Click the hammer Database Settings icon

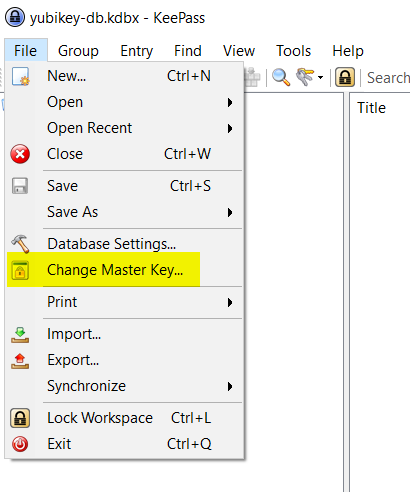(x=20, y=244)
